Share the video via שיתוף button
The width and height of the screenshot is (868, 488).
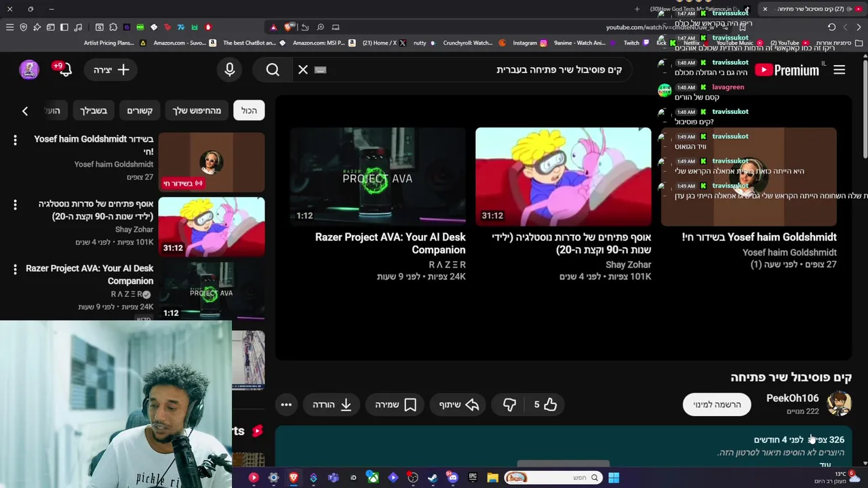coord(459,405)
